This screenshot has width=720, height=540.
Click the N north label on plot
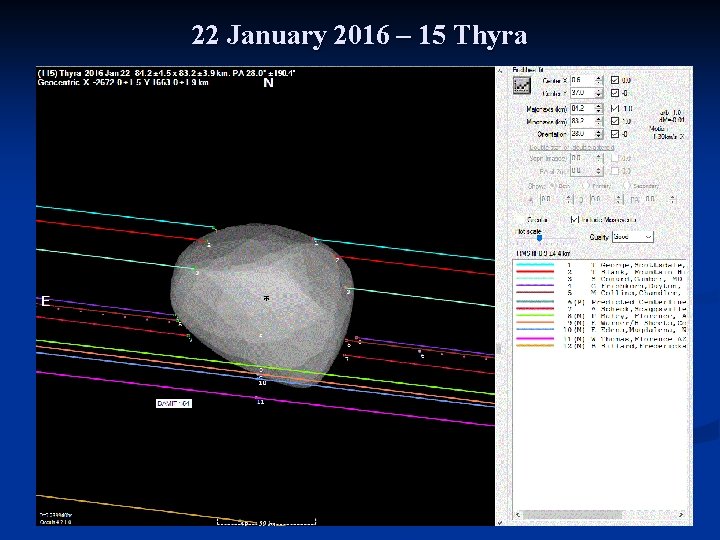pyautogui.click(x=269, y=83)
